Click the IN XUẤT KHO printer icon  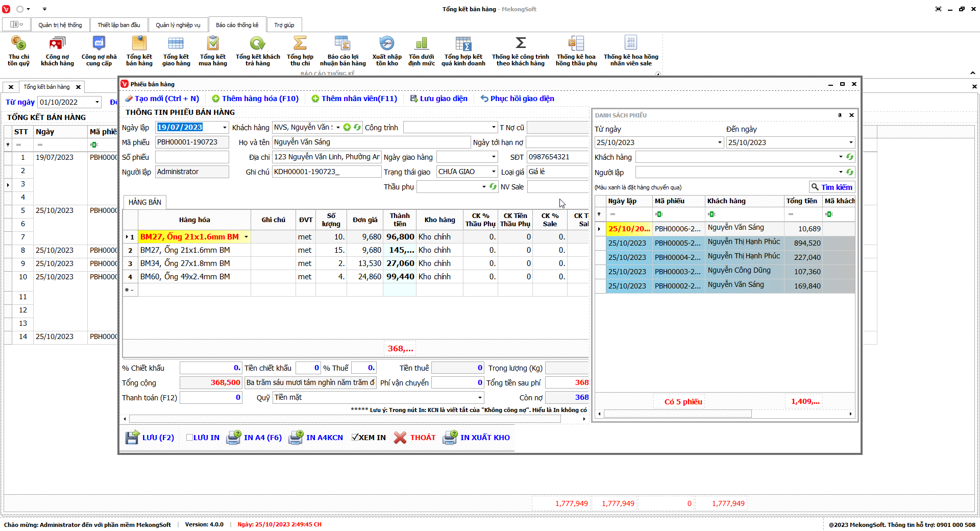[x=450, y=438]
